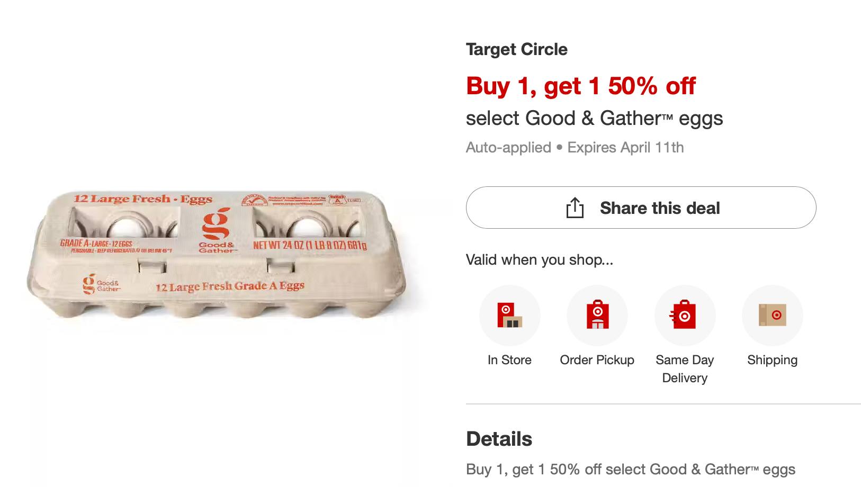Click the In Store label
The height and width of the screenshot is (504, 861).
(x=509, y=360)
